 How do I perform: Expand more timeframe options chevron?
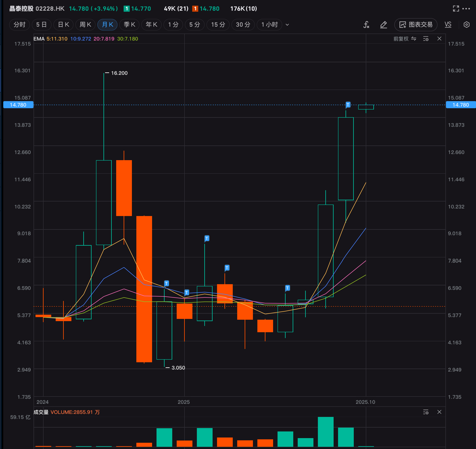[287, 25]
